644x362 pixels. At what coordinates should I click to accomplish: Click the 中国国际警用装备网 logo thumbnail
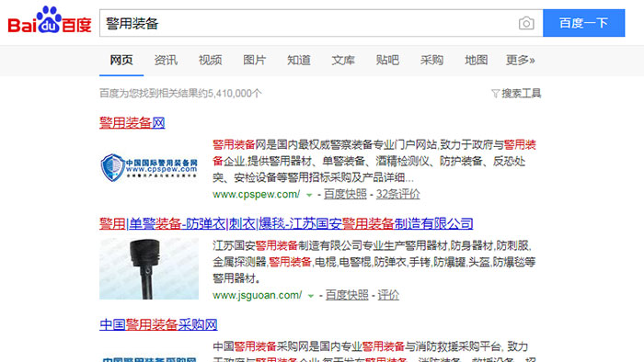149,167
